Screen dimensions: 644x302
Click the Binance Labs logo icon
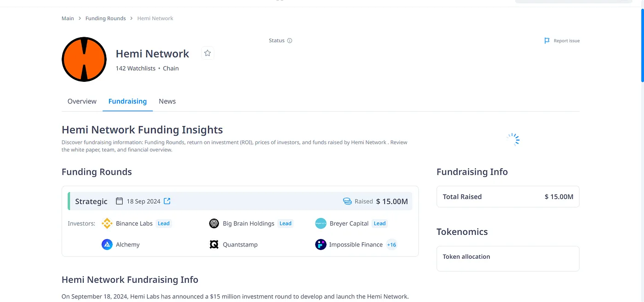coord(107,223)
